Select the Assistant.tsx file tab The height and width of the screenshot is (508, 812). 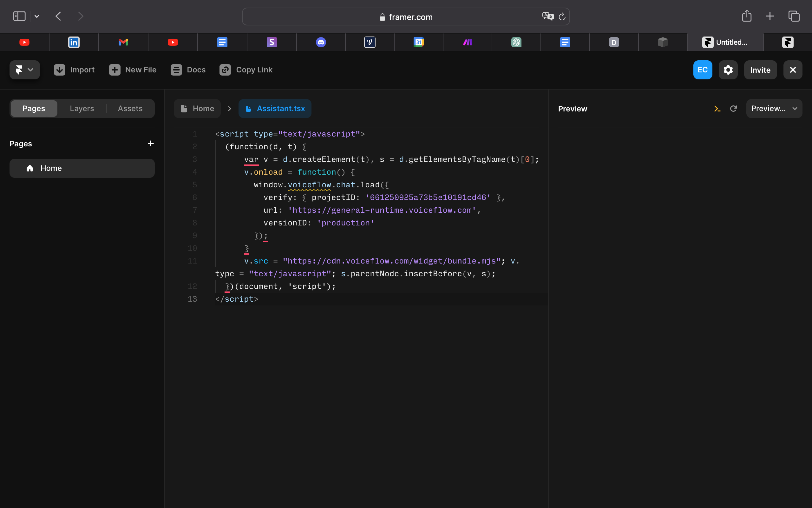click(x=275, y=109)
